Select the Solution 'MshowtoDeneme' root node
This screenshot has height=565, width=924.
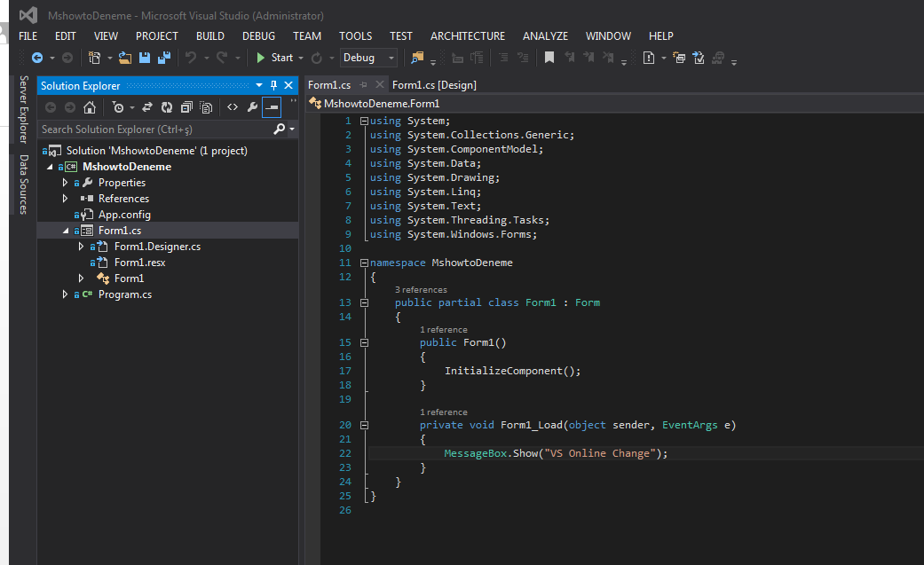coord(157,151)
